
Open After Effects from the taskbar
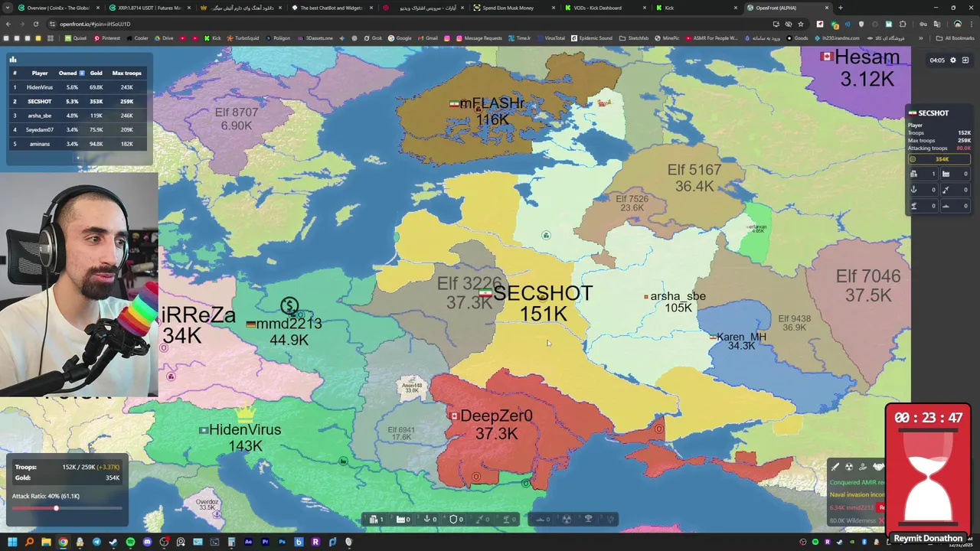click(x=248, y=542)
